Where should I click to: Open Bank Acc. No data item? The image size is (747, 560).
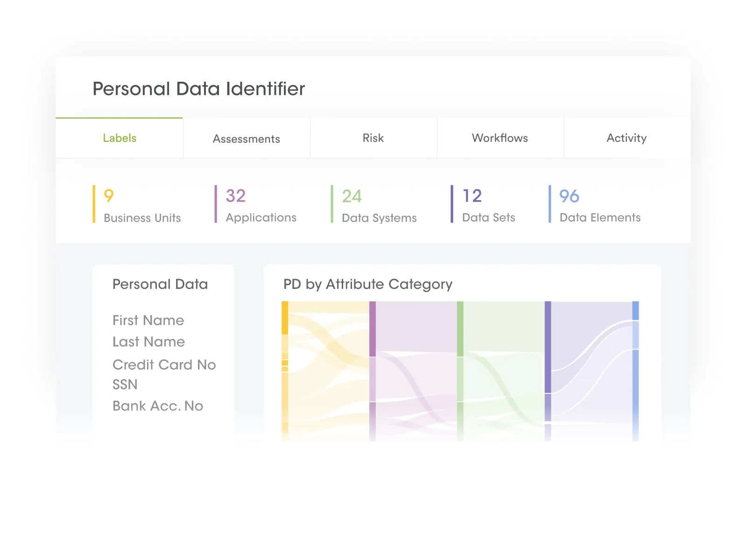[157, 406]
